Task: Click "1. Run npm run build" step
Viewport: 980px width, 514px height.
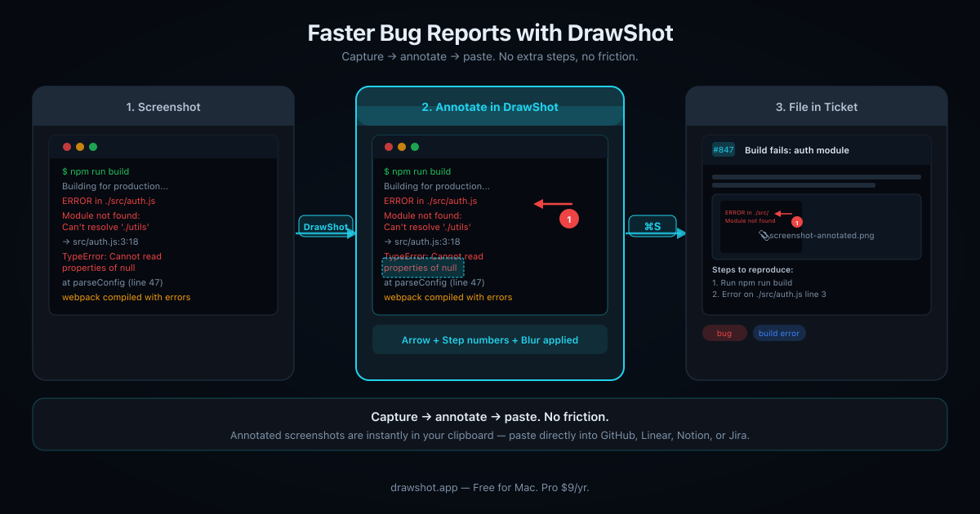Action: click(752, 282)
